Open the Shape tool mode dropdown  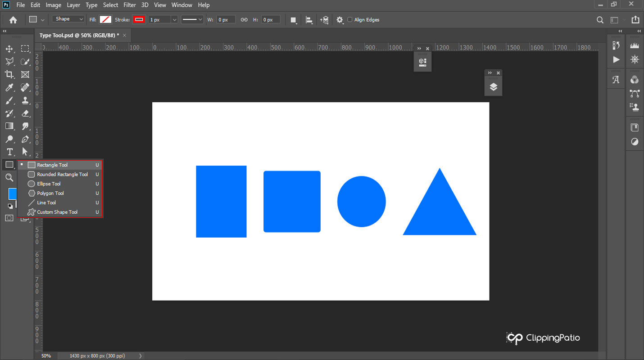click(x=68, y=19)
